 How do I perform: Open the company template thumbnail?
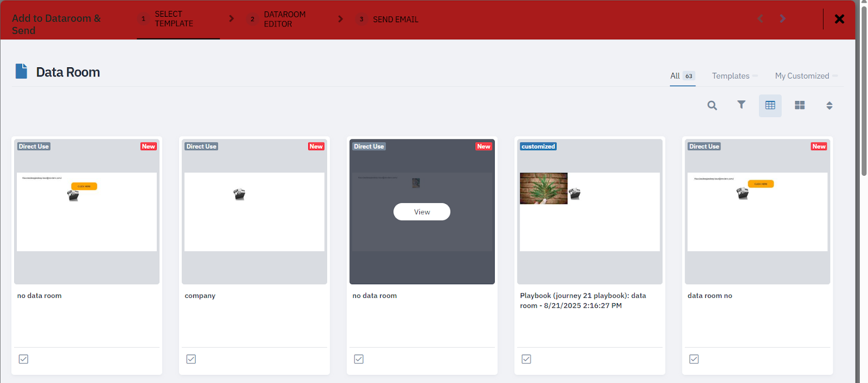(254, 212)
